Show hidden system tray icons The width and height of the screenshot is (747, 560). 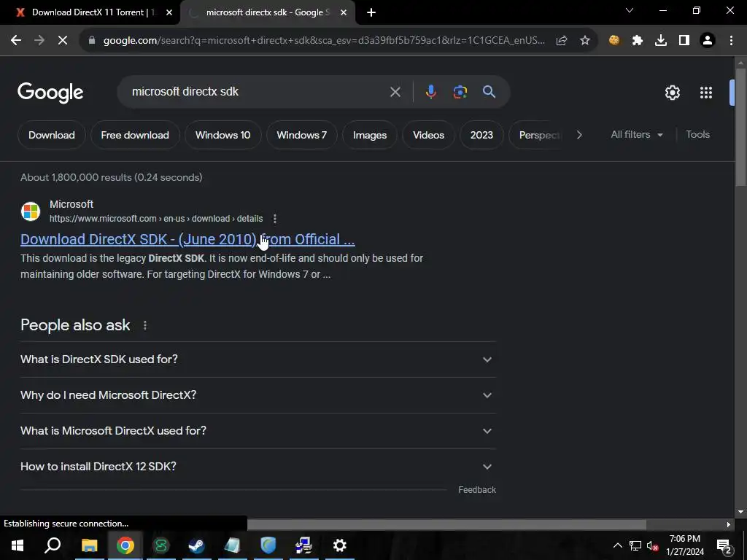617,545
